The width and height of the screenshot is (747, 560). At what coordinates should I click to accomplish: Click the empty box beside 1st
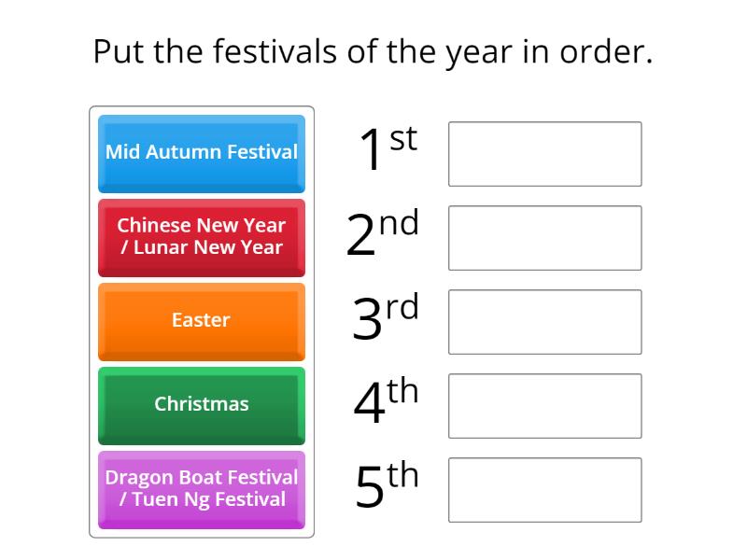click(x=544, y=154)
